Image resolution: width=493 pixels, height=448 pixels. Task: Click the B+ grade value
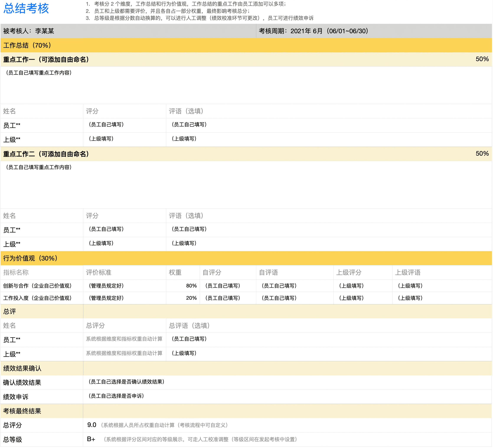91,439
